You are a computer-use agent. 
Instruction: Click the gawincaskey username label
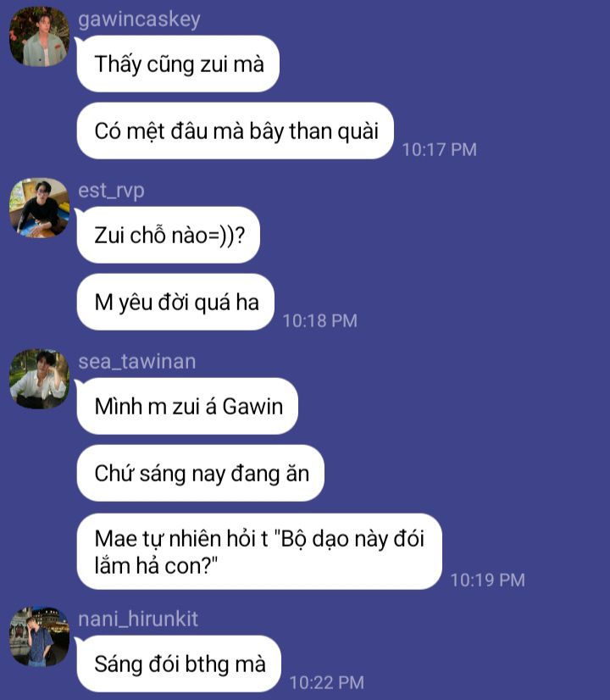(x=139, y=20)
